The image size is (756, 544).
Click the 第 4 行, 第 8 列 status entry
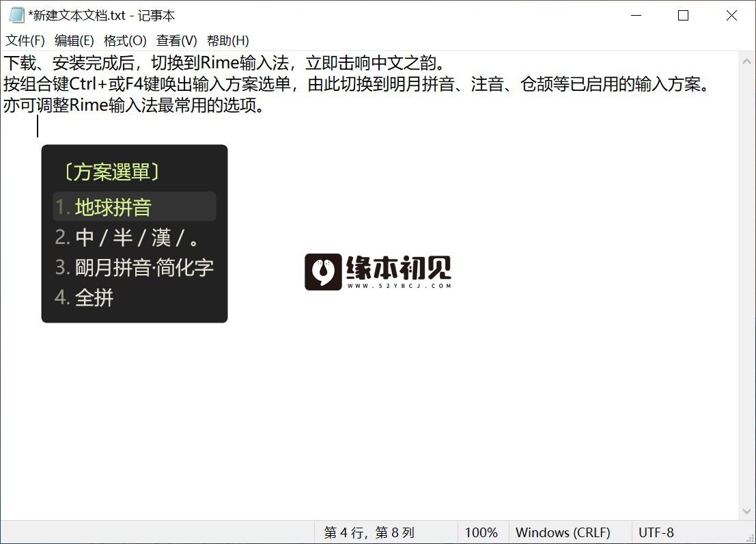pos(369,532)
